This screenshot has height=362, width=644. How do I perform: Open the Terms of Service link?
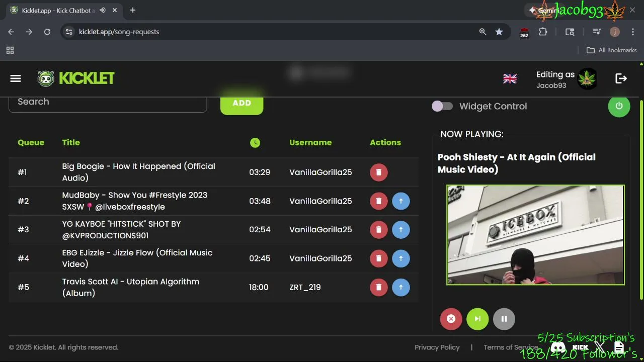pyautogui.click(x=511, y=347)
